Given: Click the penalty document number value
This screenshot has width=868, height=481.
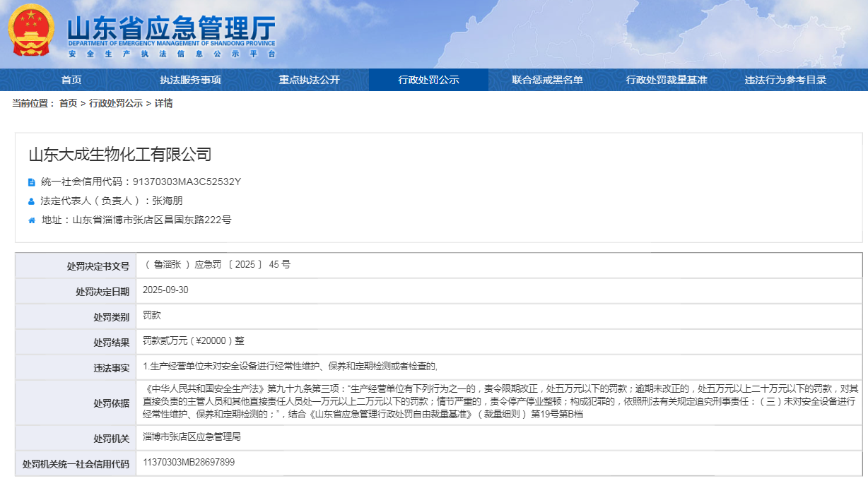Looking at the screenshot, I should 216,265.
